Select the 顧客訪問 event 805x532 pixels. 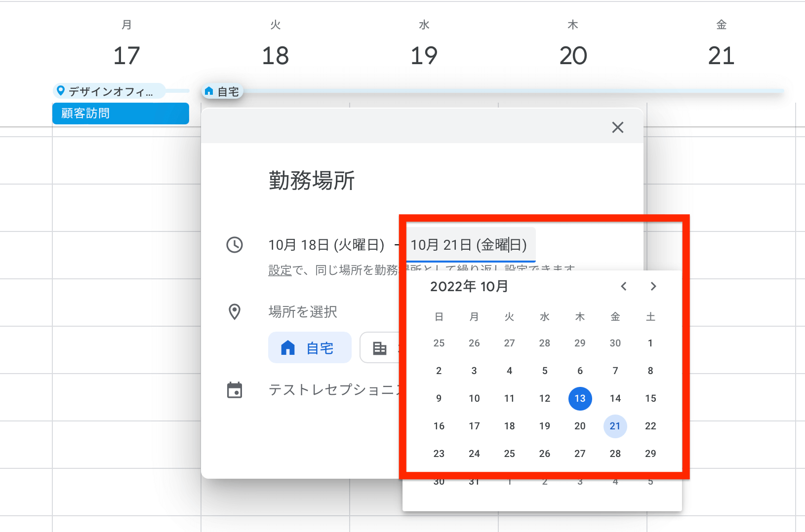tap(121, 114)
